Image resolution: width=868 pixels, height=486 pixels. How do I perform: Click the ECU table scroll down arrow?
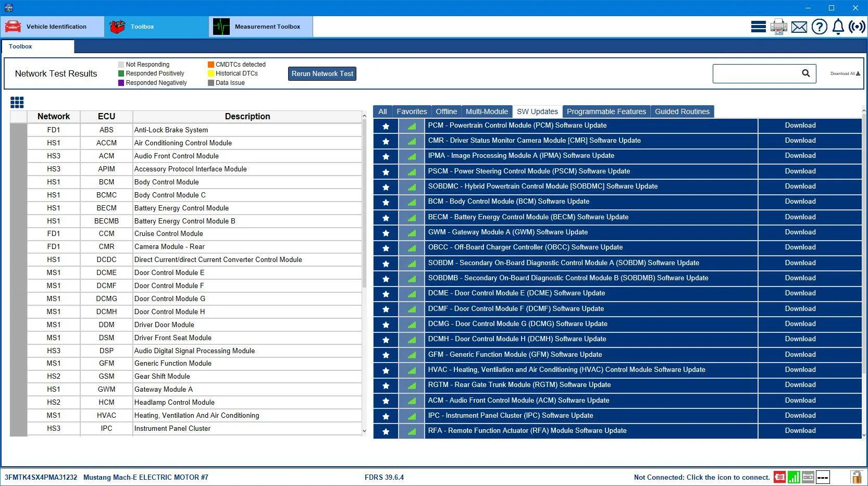[364, 431]
